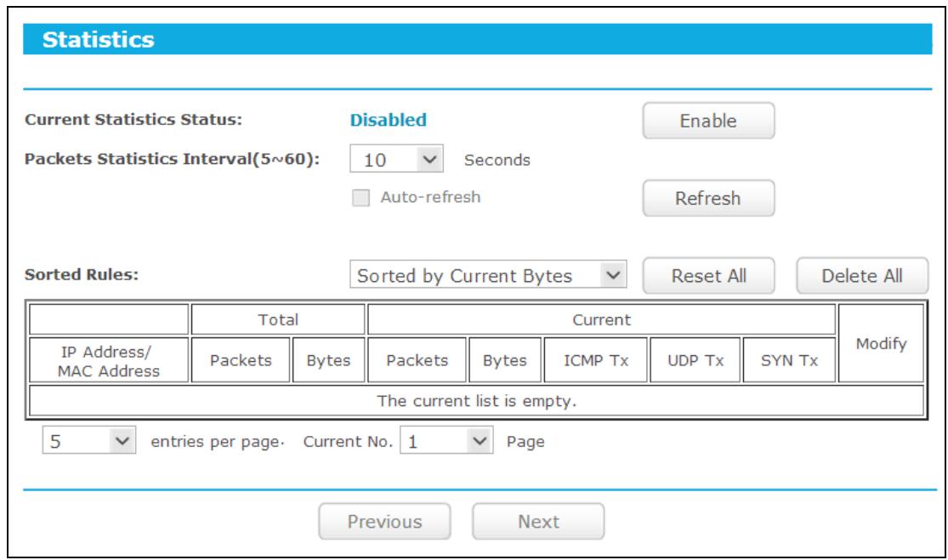Click the Seconds unit label
The width and height of the screenshot is (948, 560).
point(497,160)
